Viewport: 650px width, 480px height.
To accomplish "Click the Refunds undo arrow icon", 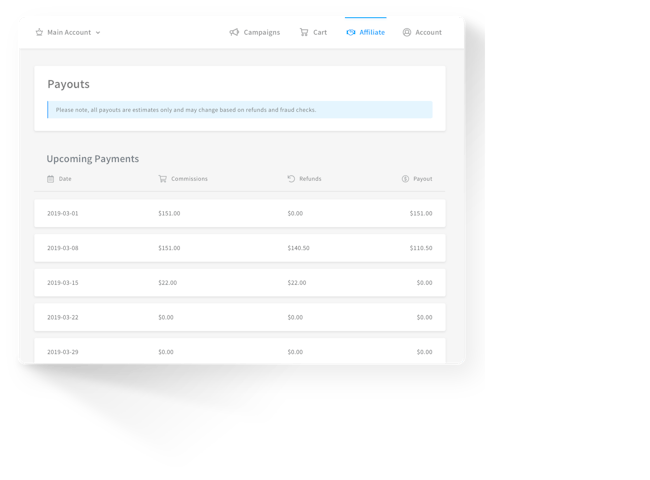I will 291,179.
